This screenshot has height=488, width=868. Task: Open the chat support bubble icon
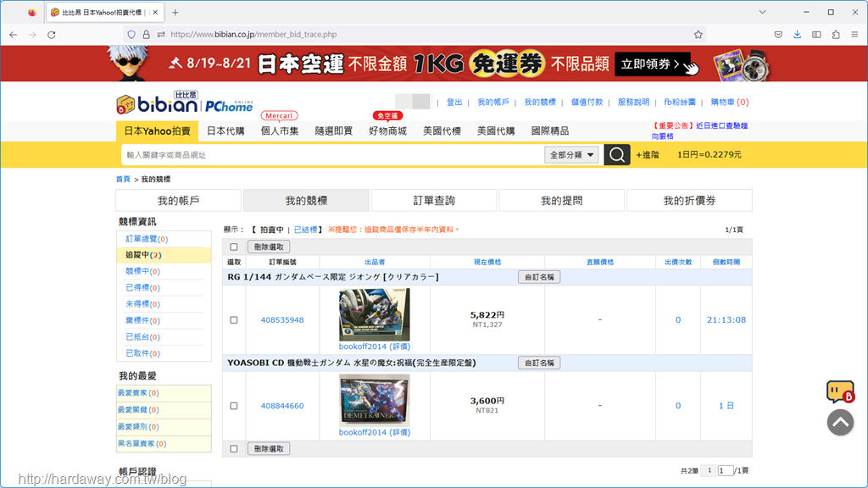(x=840, y=391)
